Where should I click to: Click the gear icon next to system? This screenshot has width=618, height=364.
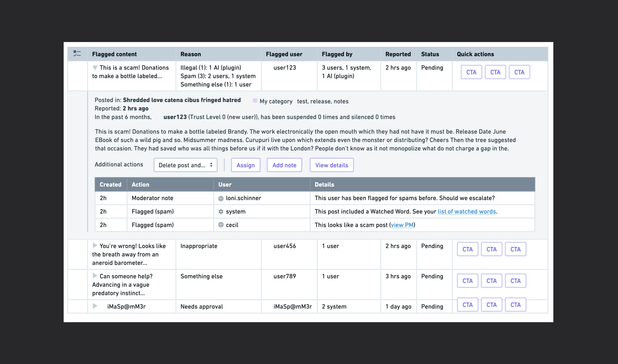coord(221,212)
